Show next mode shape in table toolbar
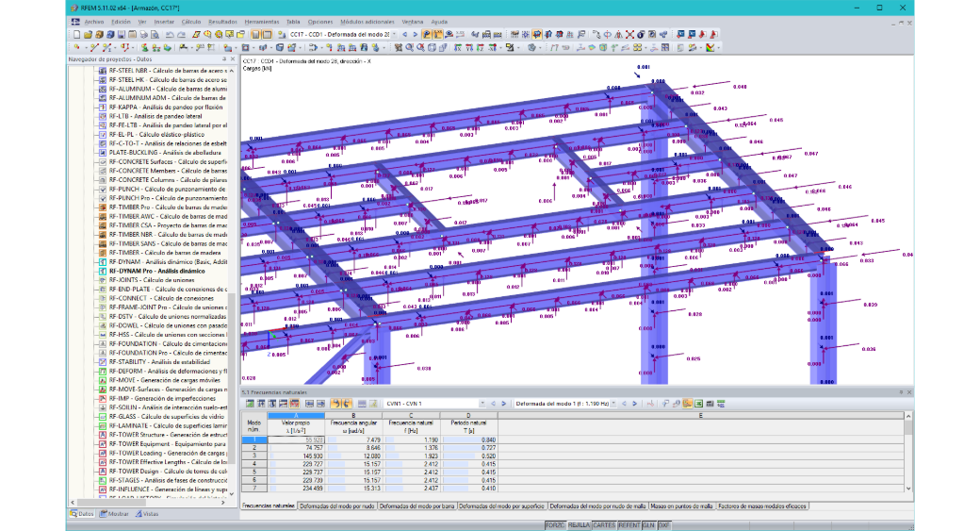Image resolution: width=980 pixels, height=531 pixels. point(634,404)
